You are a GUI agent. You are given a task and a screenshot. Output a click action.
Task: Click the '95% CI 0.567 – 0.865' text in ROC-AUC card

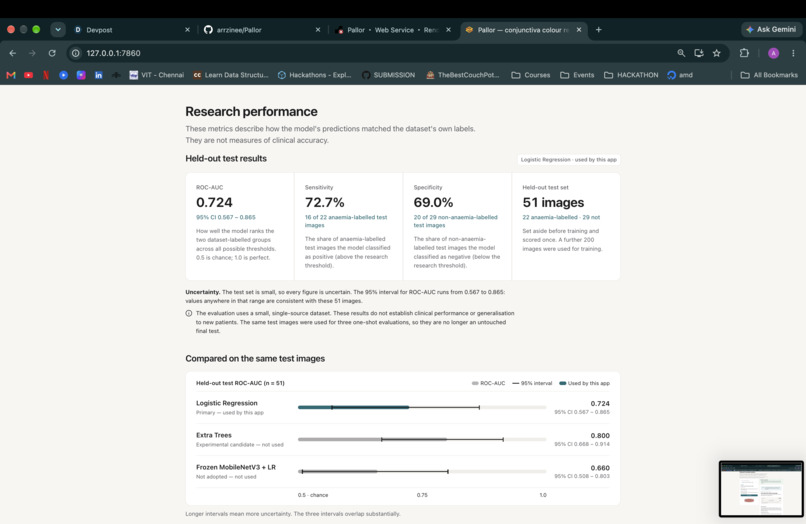(x=226, y=217)
